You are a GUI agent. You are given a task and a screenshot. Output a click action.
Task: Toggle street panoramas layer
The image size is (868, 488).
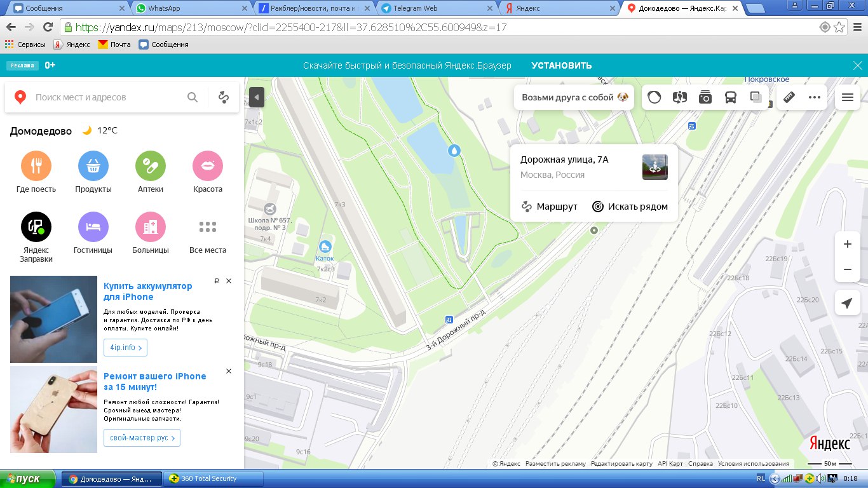[680, 97]
